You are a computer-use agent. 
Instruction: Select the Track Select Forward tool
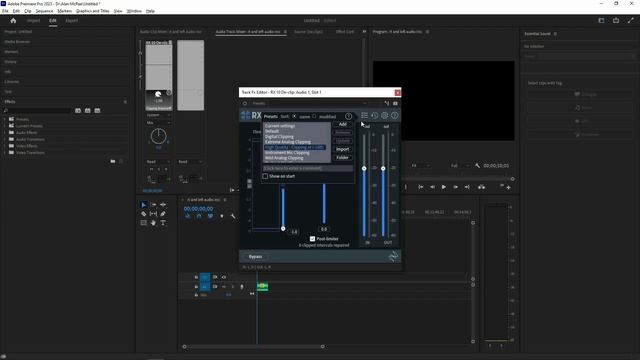pos(153,205)
